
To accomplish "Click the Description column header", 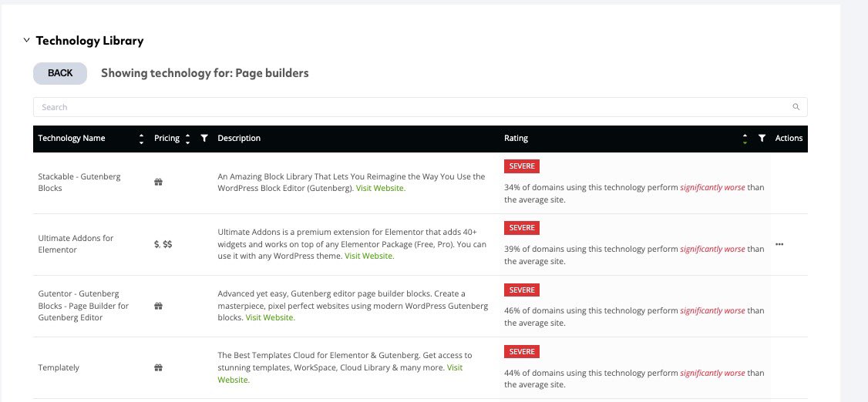I will tap(239, 139).
